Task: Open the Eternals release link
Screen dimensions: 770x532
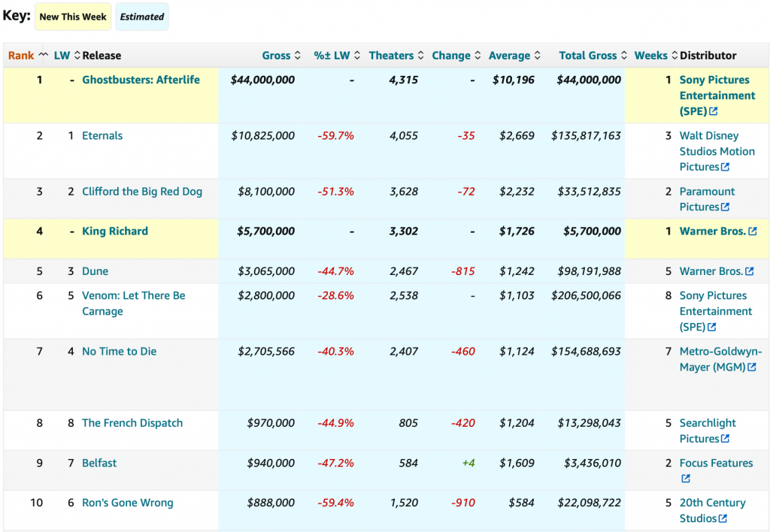Action: pyautogui.click(x=102, y=136)
